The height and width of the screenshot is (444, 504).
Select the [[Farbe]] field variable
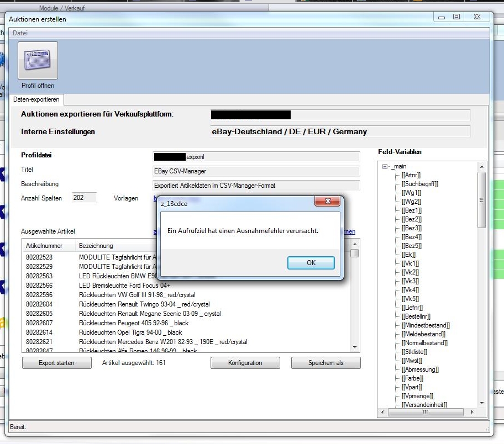(x=412, y=378)
